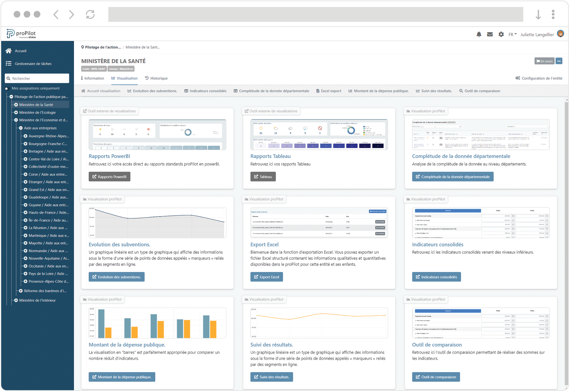Click the browser reload icon
The image size is (570, 392).
90,14
